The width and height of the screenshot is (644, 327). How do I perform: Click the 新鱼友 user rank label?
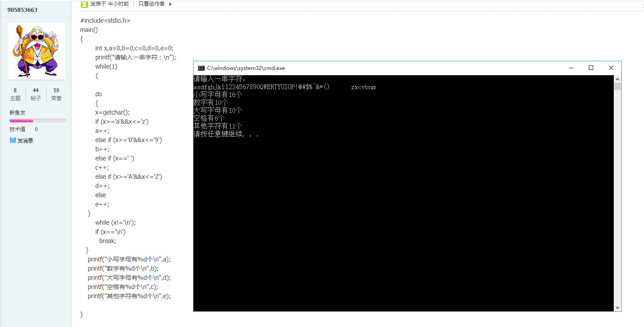(18, 112)
